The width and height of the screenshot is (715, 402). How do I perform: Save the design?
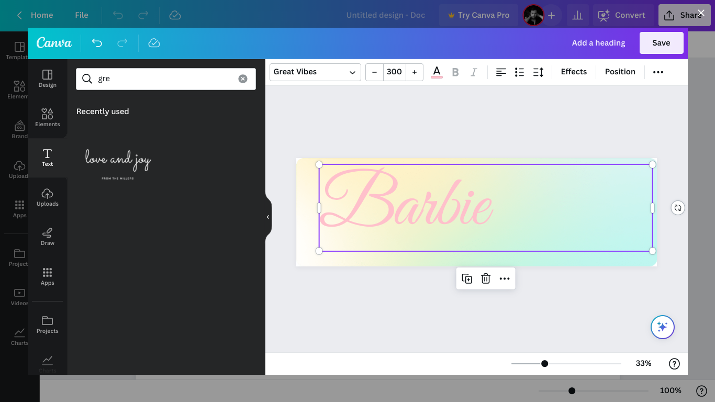click(x=661, y=43)
